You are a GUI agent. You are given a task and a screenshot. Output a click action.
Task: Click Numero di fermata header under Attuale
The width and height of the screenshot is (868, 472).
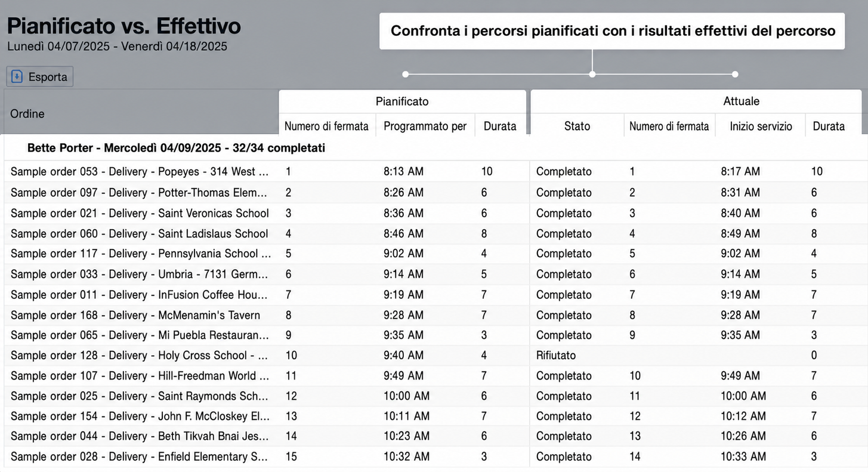click(x=669, y=126)
